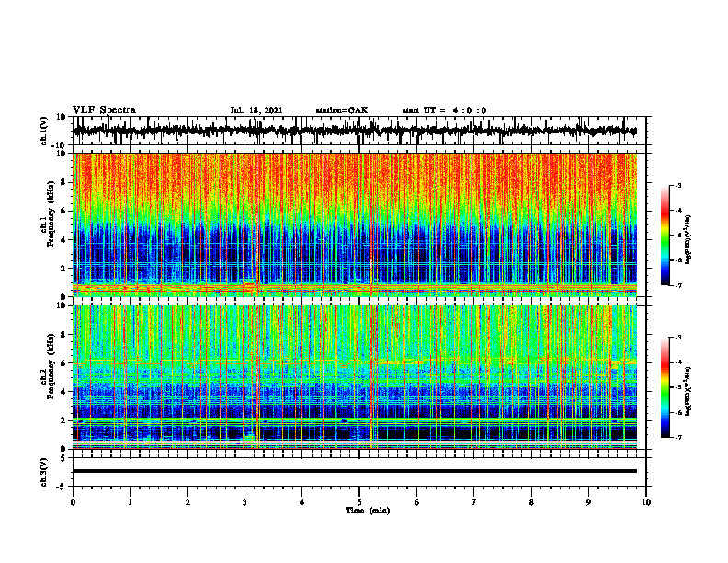Screen dimensions: 728x563
Task: Click the "Time (min)" axis label
Action: click(368, 511)
